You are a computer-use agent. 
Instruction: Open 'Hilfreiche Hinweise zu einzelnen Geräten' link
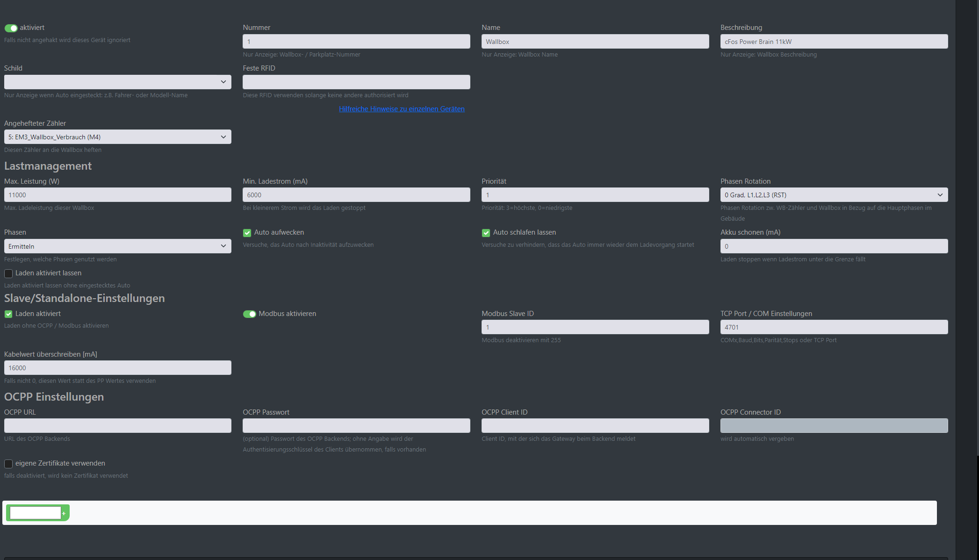click(x=401, y=109)
